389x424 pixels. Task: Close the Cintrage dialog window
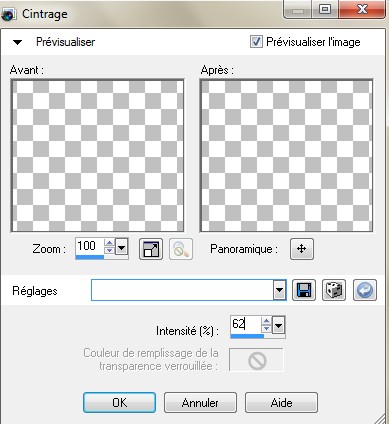point(362,9)
